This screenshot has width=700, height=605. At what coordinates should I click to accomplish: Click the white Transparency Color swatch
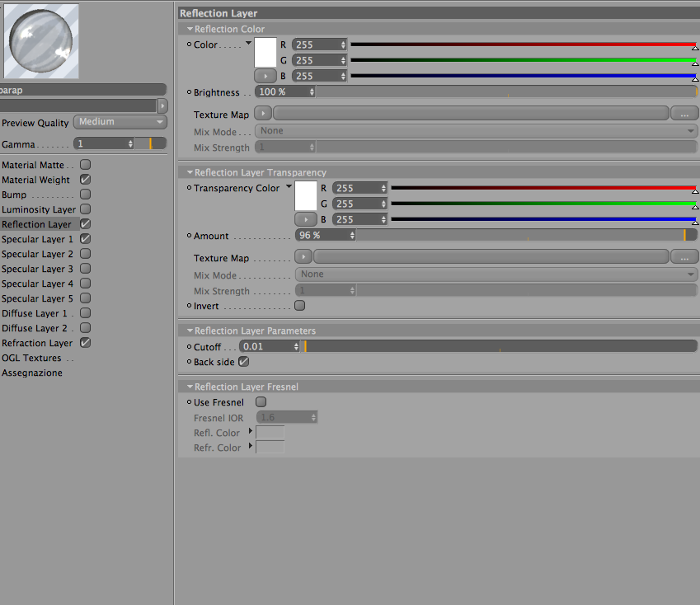point(306,196)
